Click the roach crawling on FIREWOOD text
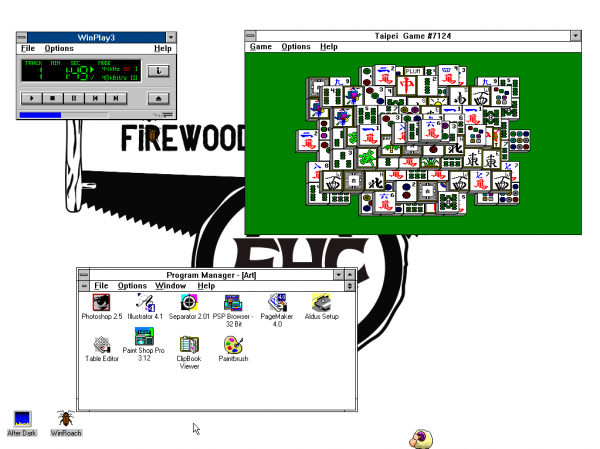This screenshot has height=449, width=600. 152,135
